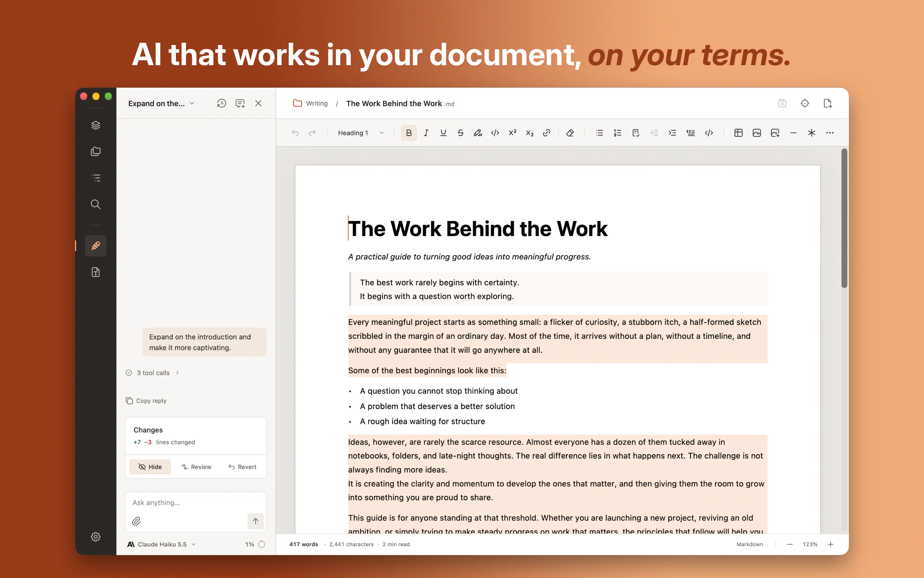
Task: Close the AI chat panel
Action: click(x=258, y=103)
